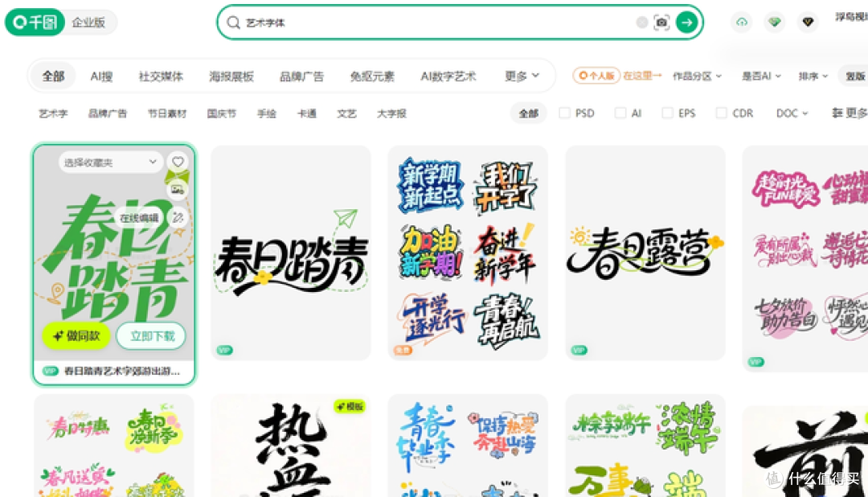
Task: Click the green diamond VIP icon
Action: (775, 23)
